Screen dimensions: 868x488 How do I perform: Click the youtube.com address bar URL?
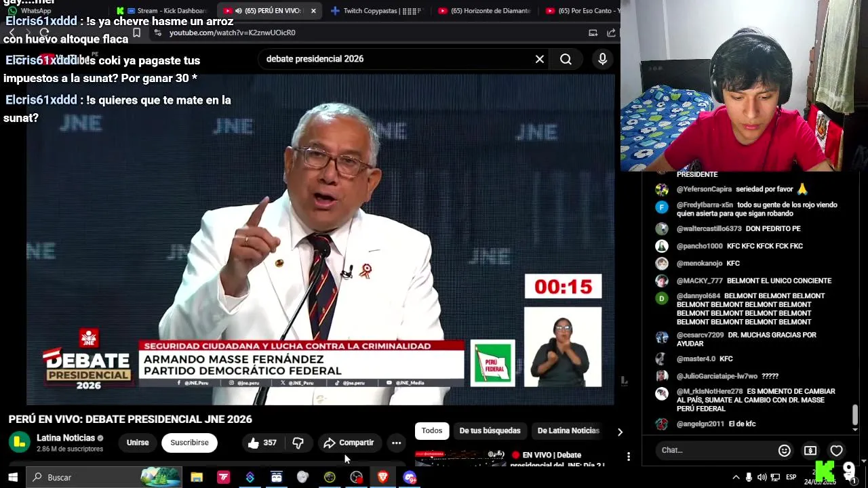pos(232,33)
